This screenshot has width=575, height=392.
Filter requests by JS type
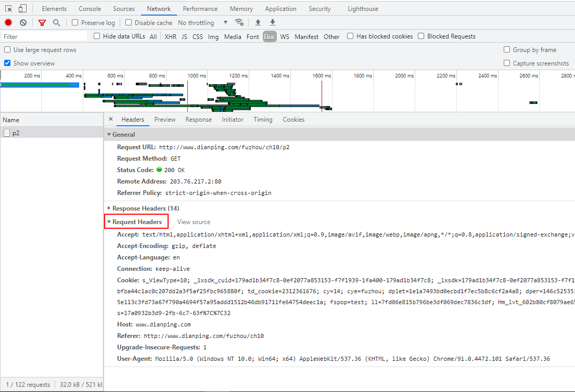pos(184,36)
